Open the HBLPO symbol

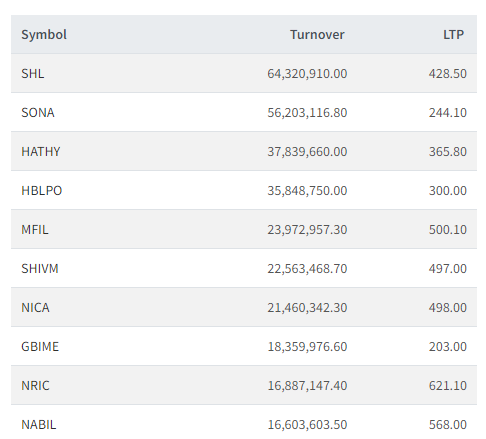[42, 191]
